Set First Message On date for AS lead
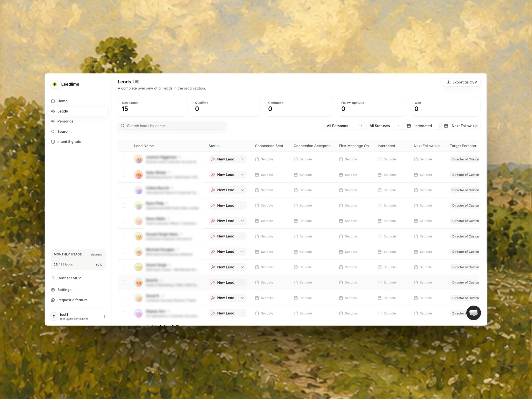This screenshot has width=532, height=399. (348, 267)
